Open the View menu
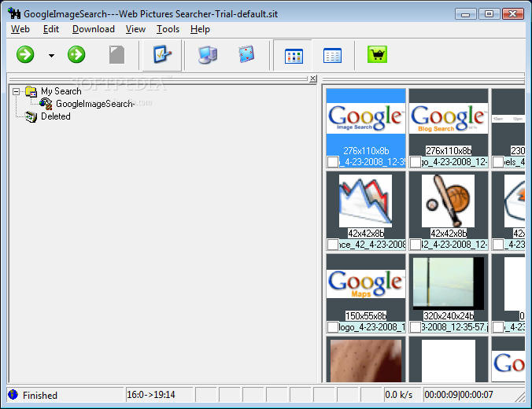The image size is (532, 409). (x=135, y=29)
